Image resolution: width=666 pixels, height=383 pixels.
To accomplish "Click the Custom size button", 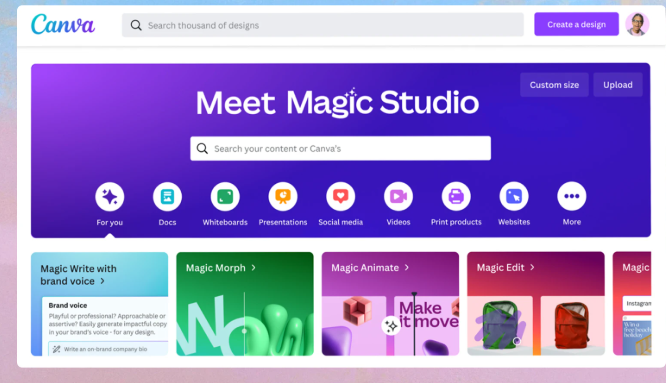I will coord(554,85).
